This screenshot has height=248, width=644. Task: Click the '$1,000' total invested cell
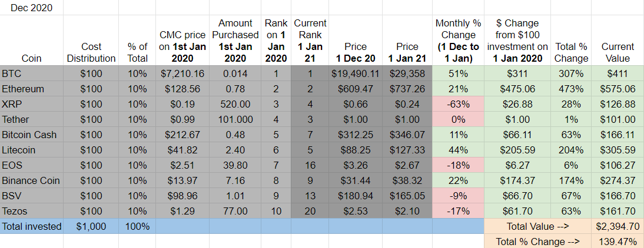(x=91, y=226)
